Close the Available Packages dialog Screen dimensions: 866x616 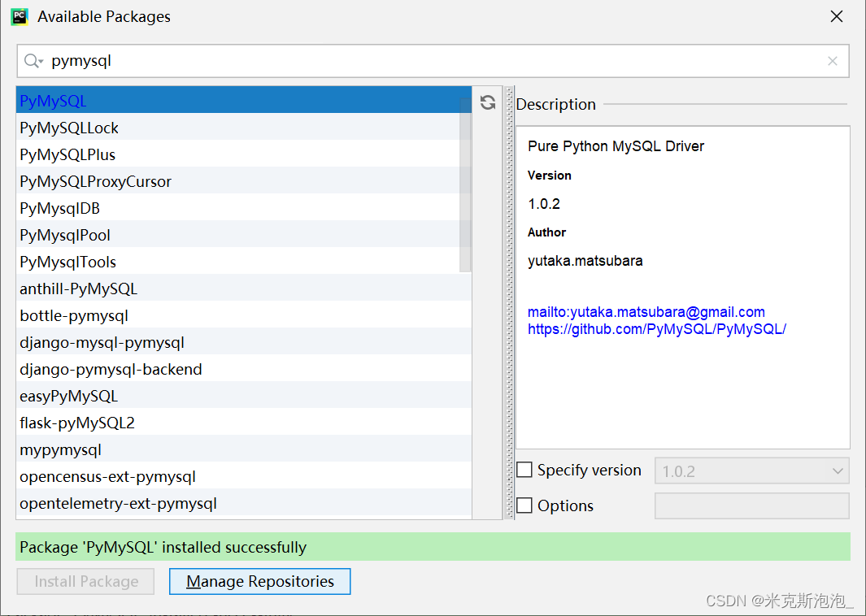[x=837, y=16]
